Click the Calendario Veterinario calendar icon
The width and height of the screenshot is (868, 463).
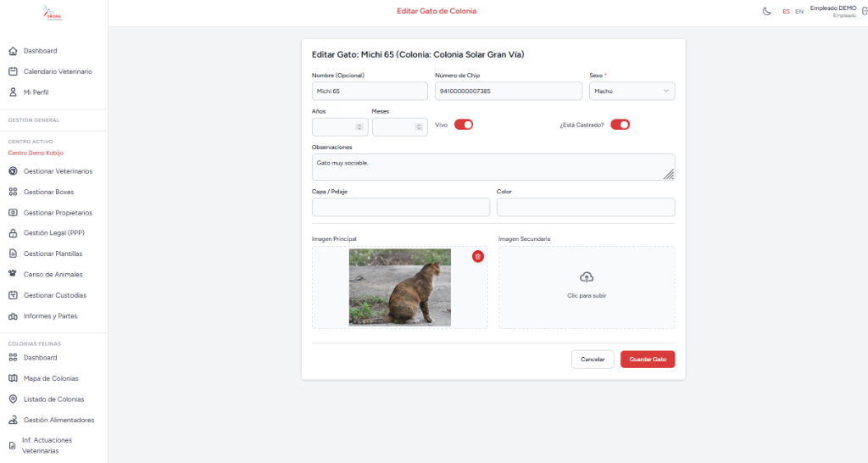tap(13, 71)
